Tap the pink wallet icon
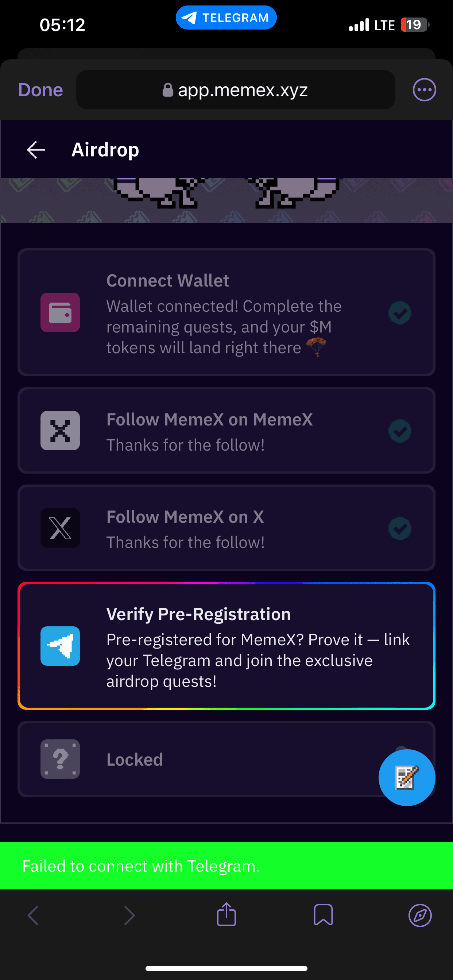The height and width of the screenshot is (980, 453). pos(60,312)
